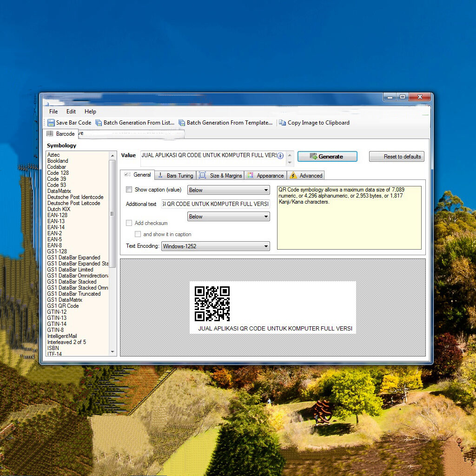
Task: Enable 'and show it in caption'
Action: (138, 234)
